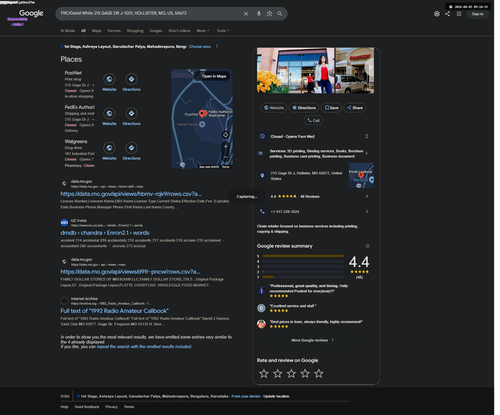Click the Google logo
Screen dimensions: 500x415
coord(31,13)
